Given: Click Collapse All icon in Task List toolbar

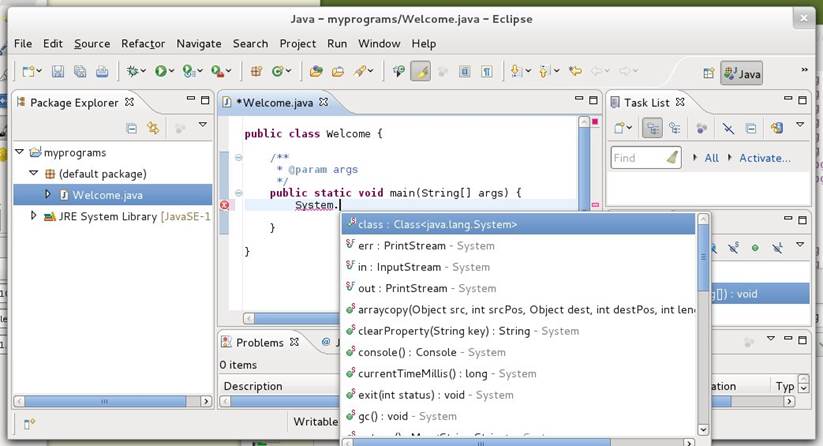Looking at the screenshot, I should click(751, 128).
